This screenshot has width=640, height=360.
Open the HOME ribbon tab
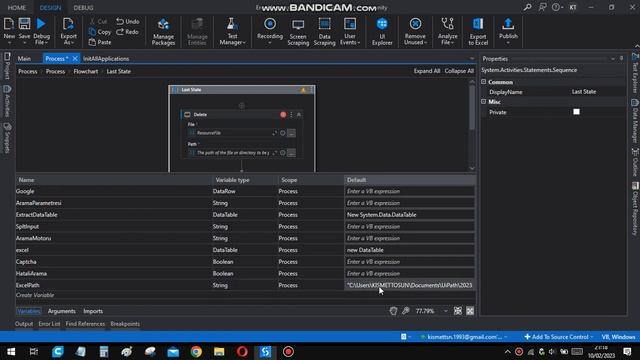(17, 8)
